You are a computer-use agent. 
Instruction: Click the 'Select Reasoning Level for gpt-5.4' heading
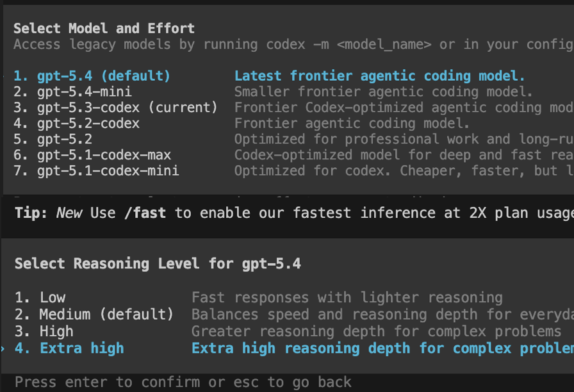(x=158, y=263)
